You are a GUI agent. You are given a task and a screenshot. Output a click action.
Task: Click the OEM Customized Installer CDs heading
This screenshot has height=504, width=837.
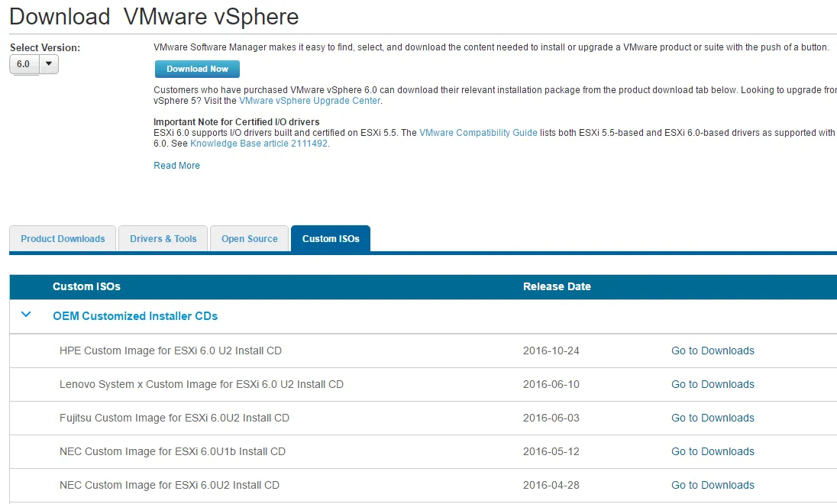click(x=135, y=316)
